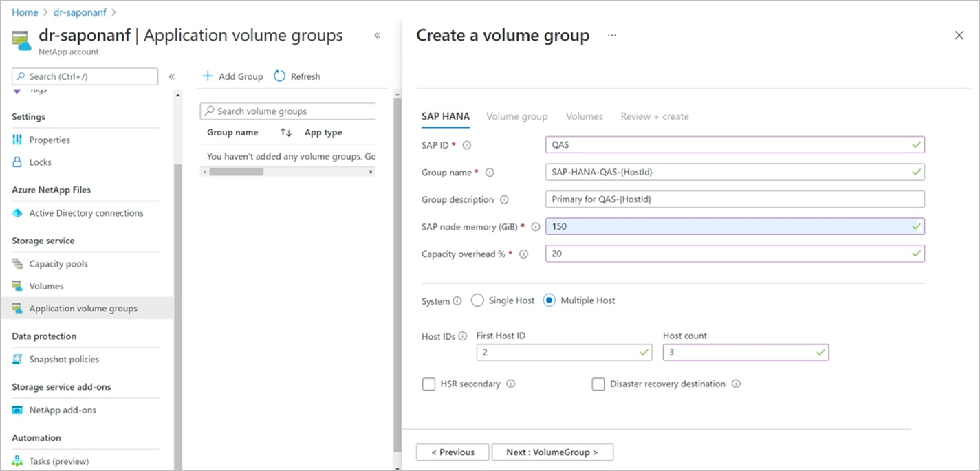The height and width of the screenshot is (471, 980).
Task: Click the Add Group plus icon
Action: (x=207, y=76)
